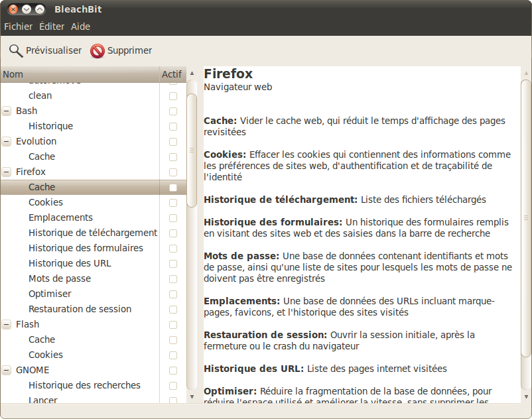Toggle the Firefox Mots de passe checkbox
This screenshot has width=532, height=419.
click(173, 279)
